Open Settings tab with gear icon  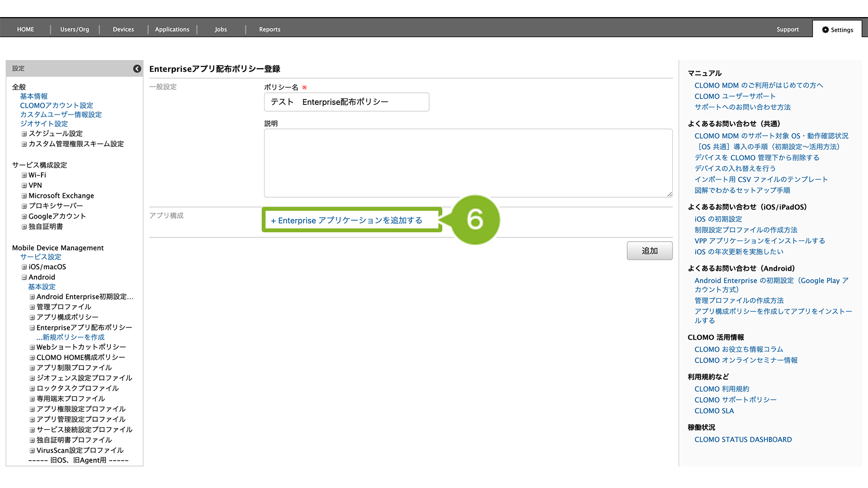(x=837, y=30)
